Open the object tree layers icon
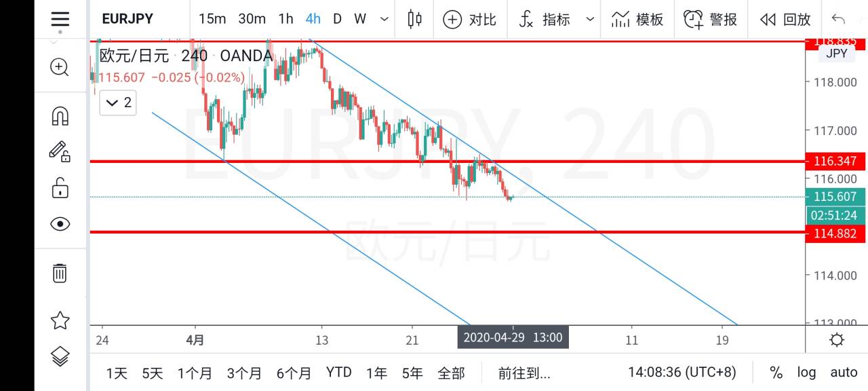 (60, 356)
